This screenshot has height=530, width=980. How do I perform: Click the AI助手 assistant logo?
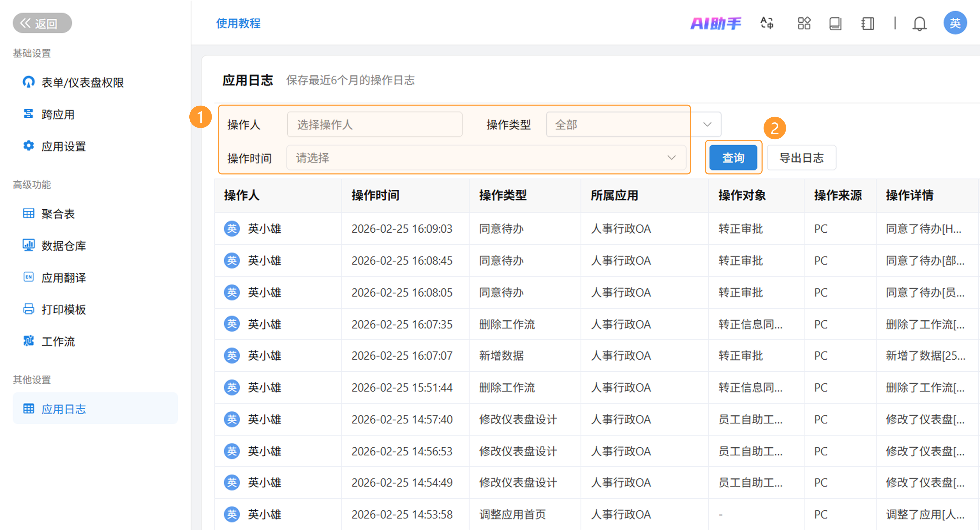point(715,23)
